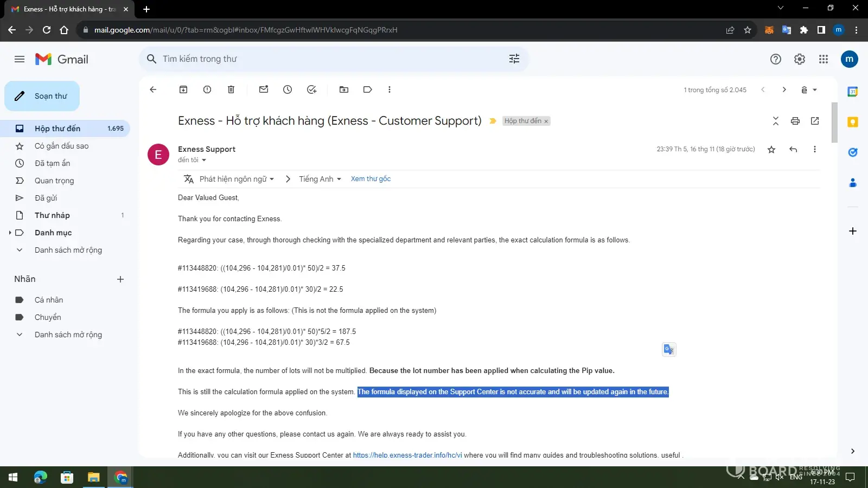Open 'Quan trọng' important folder
Viewport: 868px width, 488px height.
click(x=65, y=181)
